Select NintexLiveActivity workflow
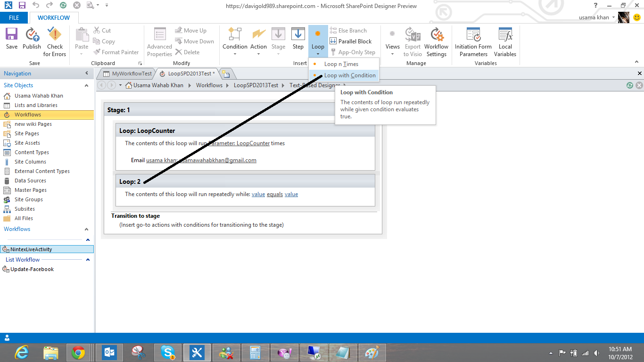The height and width of the screenshot is (362, 644). (47, 249)
